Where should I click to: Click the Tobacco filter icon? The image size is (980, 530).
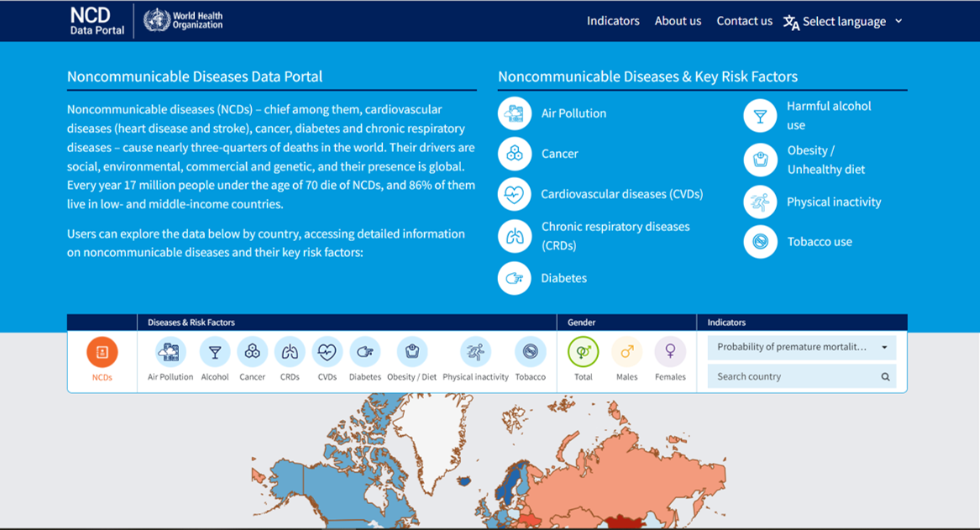pos(530,350)
